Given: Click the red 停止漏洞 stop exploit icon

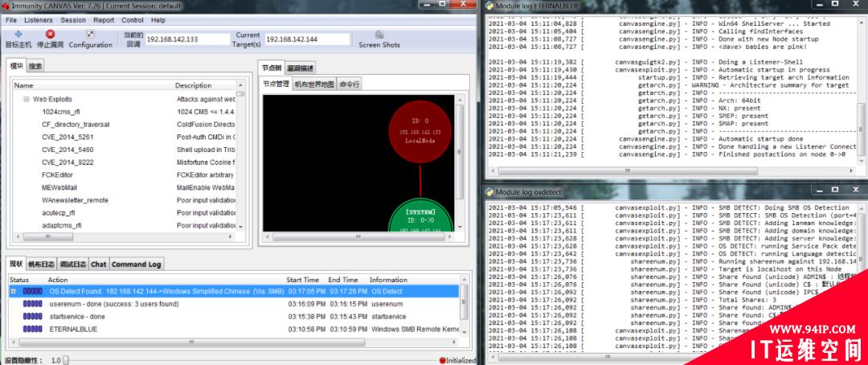Looking at the screenshot, I should (51, 35).
